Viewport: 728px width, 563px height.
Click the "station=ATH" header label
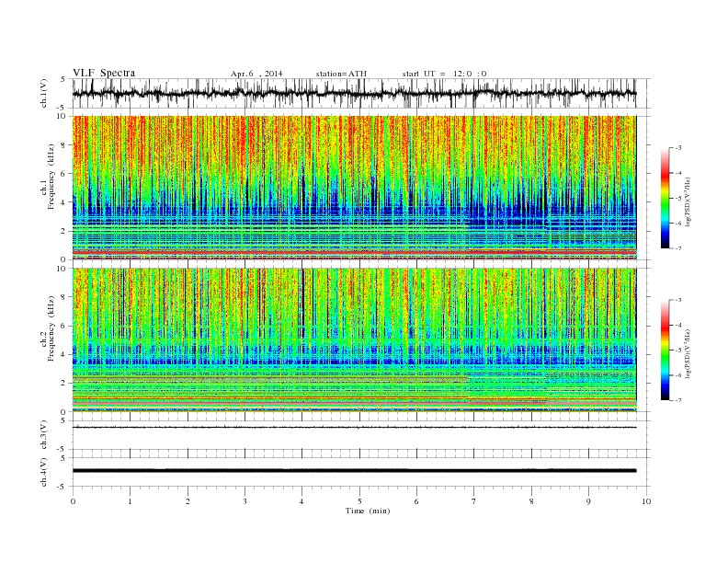pos(341,74)
